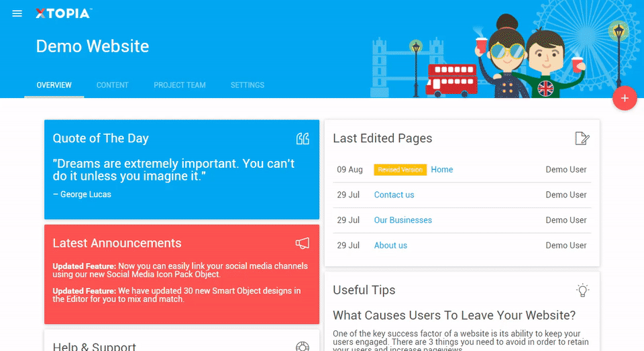
Task: Open the Content tab
Action: coord(113,85)
